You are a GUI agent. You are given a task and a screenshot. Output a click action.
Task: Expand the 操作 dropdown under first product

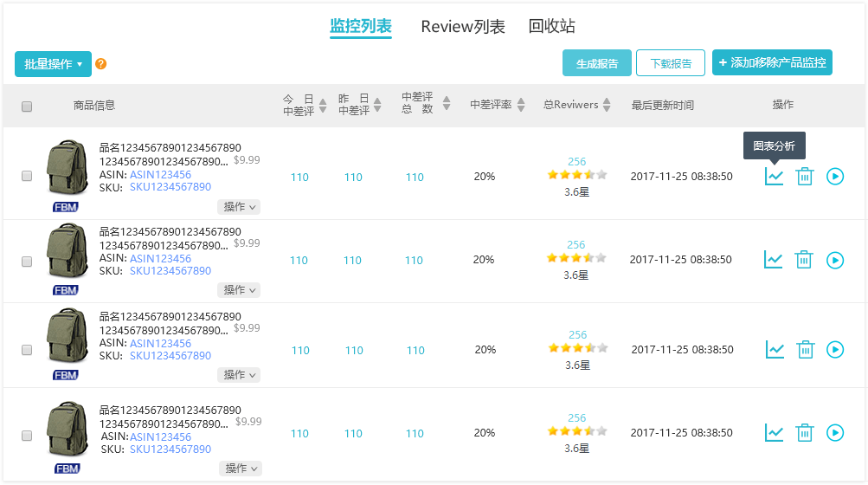pyautogui.click(x=239, y=207)
